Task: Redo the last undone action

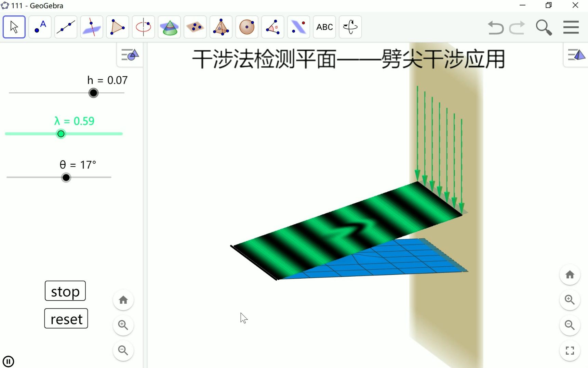Action: pyautogui.click(x=517, y=27)
